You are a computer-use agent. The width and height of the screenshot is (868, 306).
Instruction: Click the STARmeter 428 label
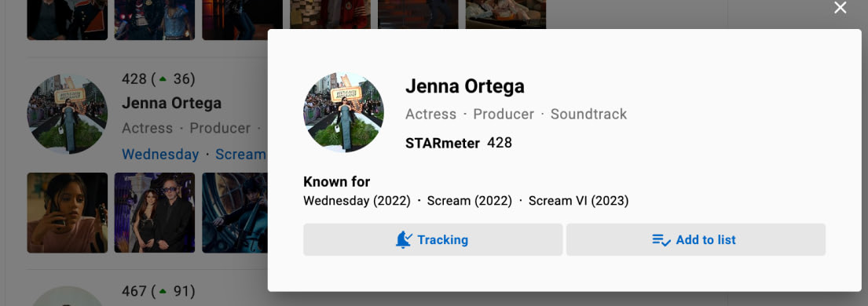pyautogui.click(x=459, y=143)
